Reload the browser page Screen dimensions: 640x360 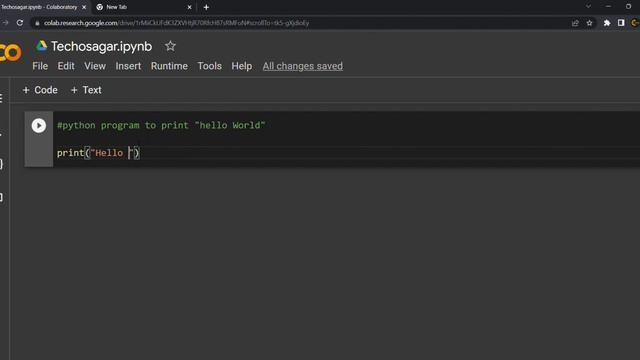20,23
